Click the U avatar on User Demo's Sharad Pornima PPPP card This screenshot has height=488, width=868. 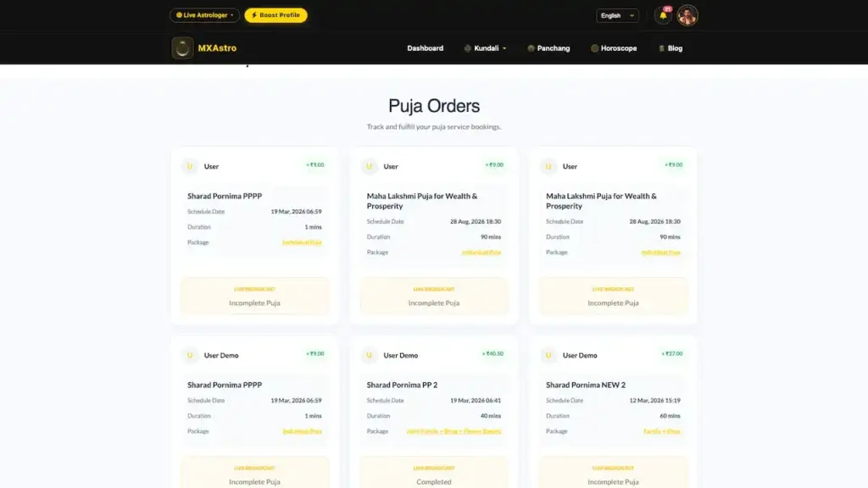coord(190,355)
